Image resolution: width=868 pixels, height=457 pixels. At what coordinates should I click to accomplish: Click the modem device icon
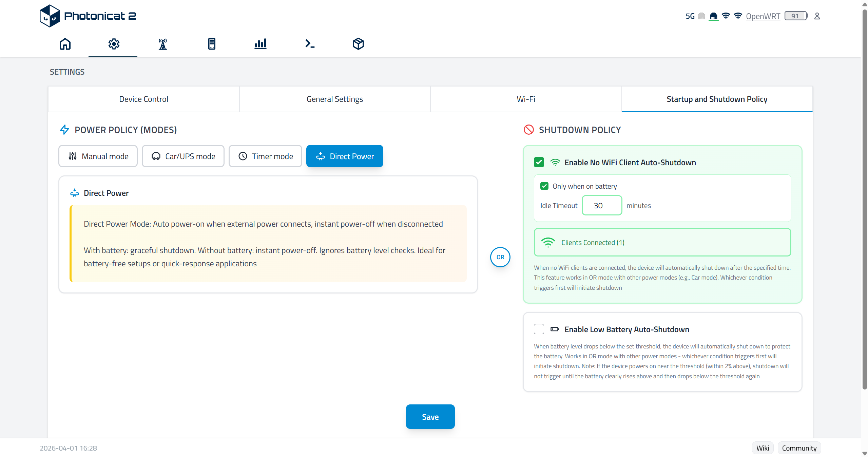[211, 44]
